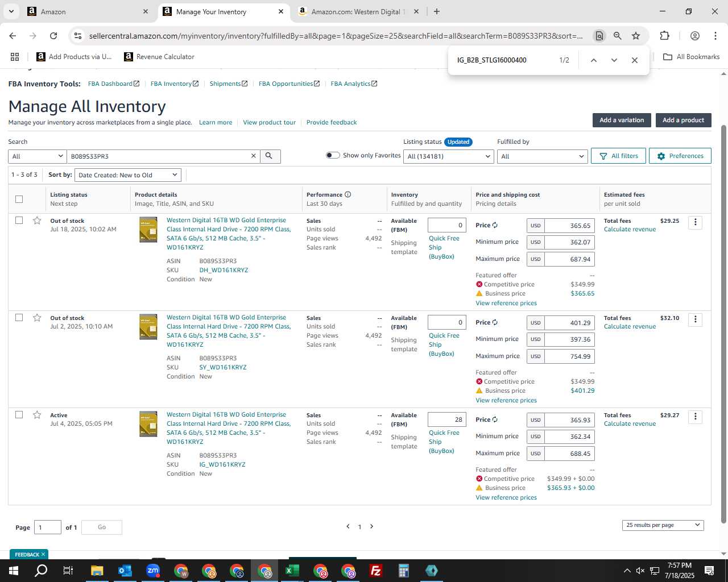Star the IG_WD161KRYZ listing as favorite
728x582 pixels.
click(37, 415)
